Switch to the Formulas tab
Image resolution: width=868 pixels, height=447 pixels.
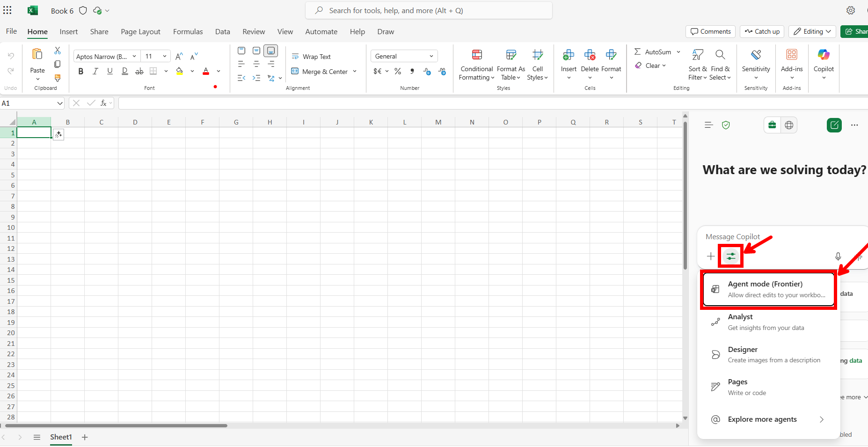click(188, 31)
